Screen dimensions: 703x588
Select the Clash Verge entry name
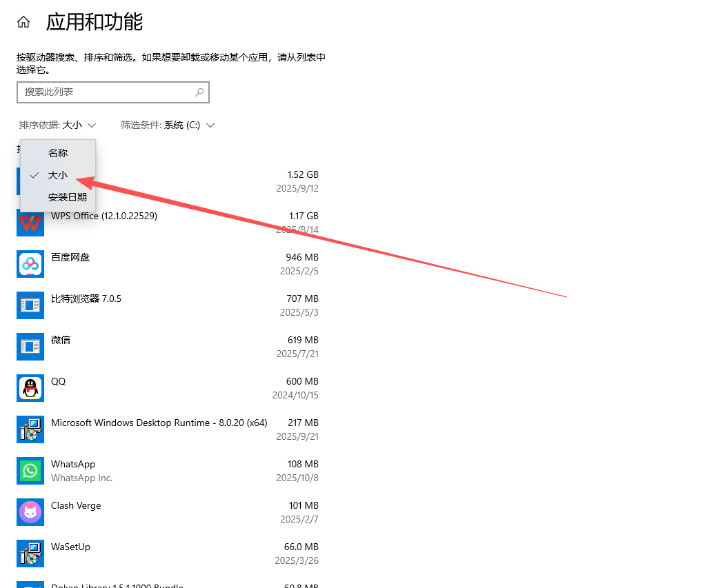76,505
